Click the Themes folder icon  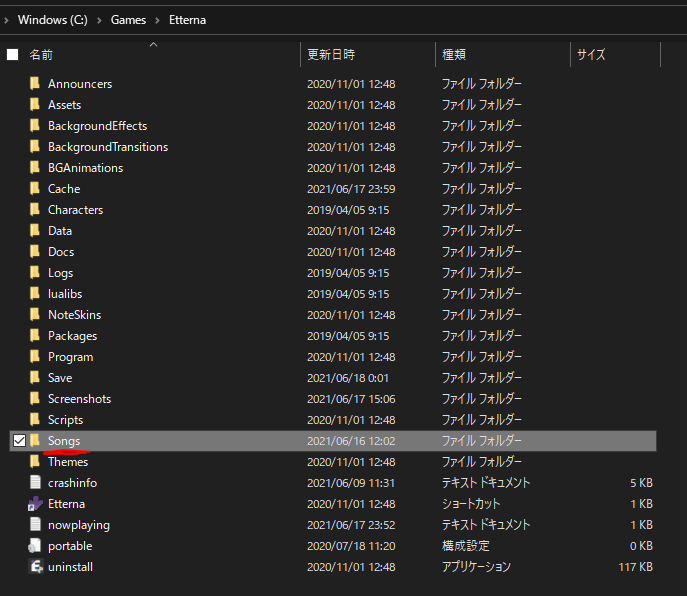coord(35,461)
